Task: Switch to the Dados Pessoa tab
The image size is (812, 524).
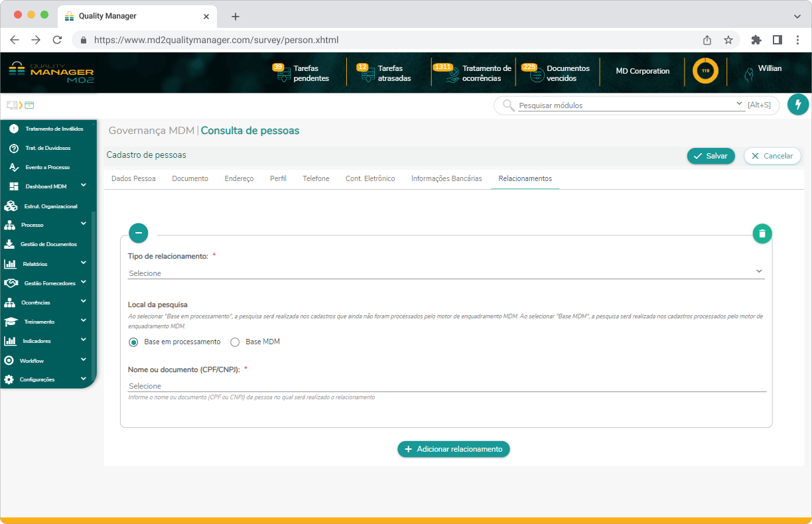Action: (x=133, y=178)
